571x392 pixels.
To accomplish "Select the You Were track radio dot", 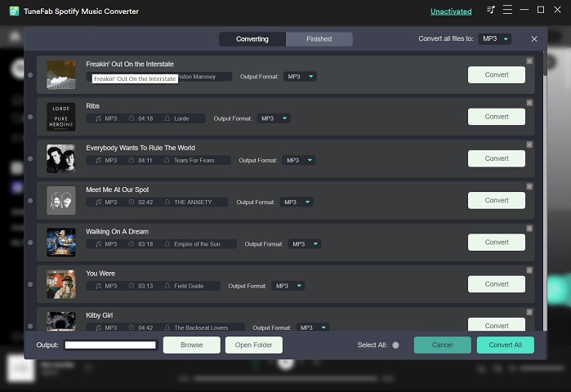I will pos(30,284).
